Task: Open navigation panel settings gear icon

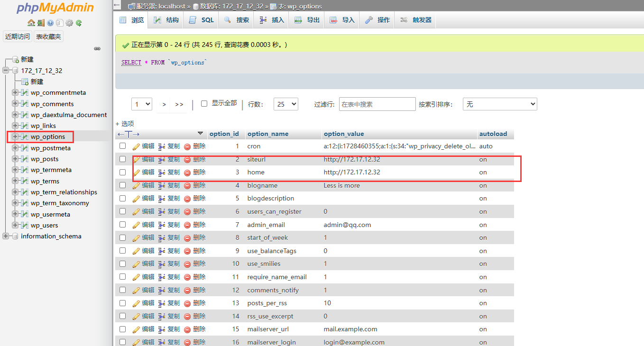Action: click(69, 23)
